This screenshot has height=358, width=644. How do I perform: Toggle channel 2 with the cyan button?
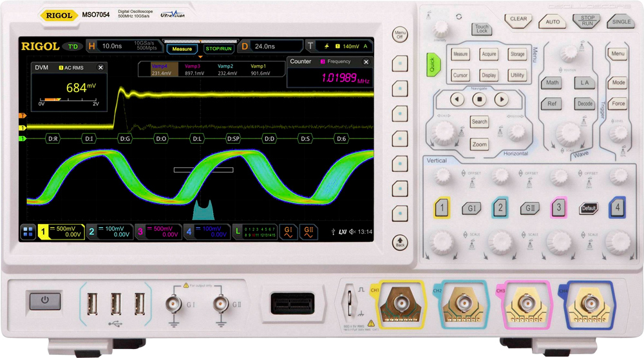500,208
